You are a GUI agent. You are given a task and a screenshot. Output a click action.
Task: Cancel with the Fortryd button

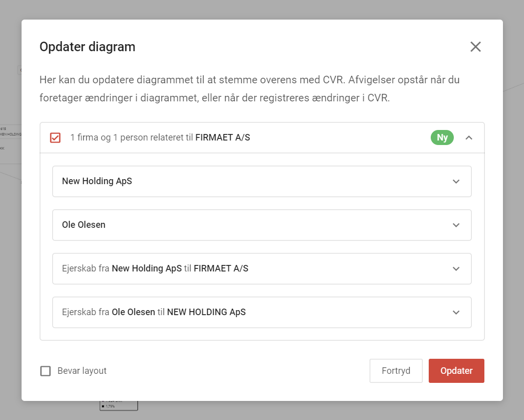(396, 370)
